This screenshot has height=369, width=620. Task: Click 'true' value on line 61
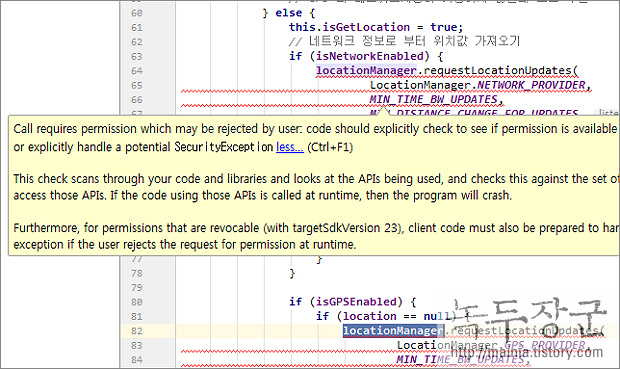444,27
